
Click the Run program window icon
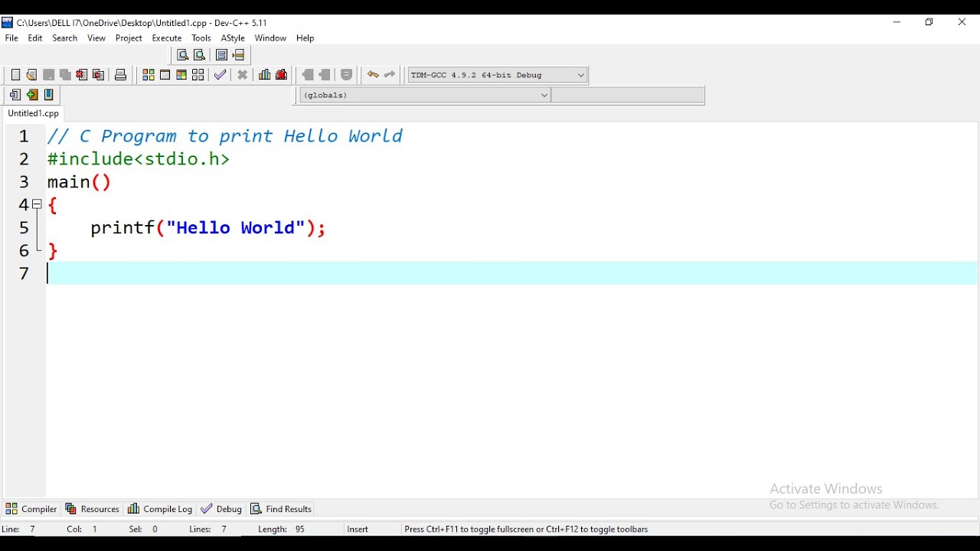click(x=165, y=75)
